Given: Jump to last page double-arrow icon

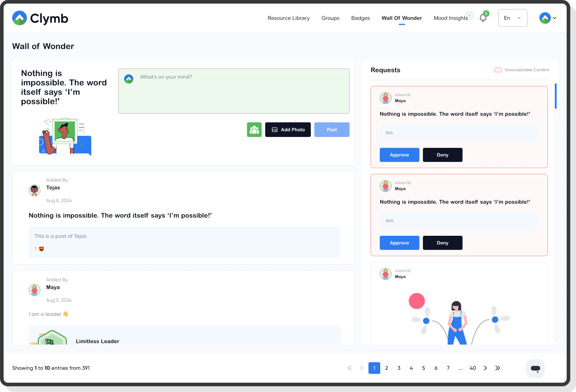Looking at the screenshot, I should point(497,368).
